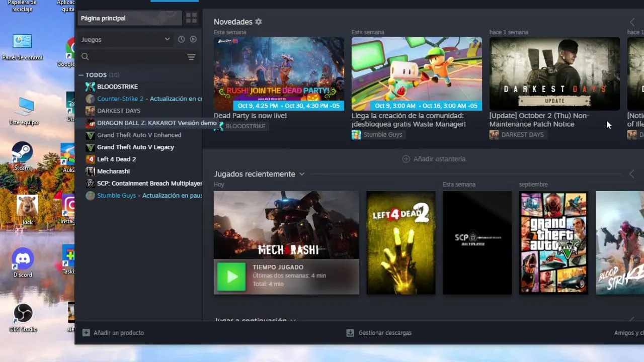Click the plus icon for Añadir estantería
Screen dimensions: 644x362
(406, 159)
